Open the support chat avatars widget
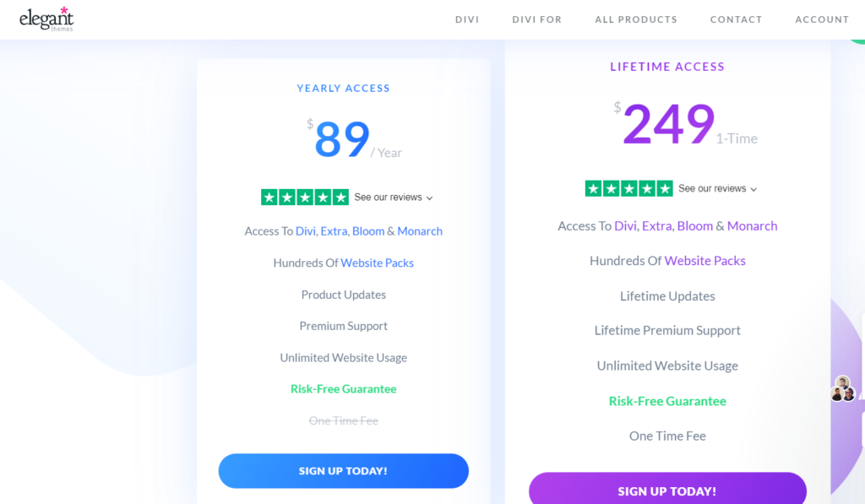The width and height of the screenshot is (865, 504). (x=842, y=389)
